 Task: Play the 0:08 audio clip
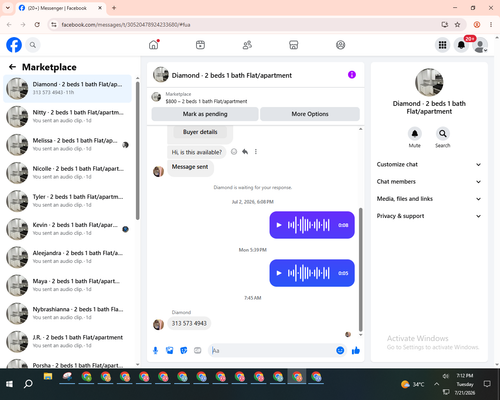pyautogui.click(x=279, y=225)
